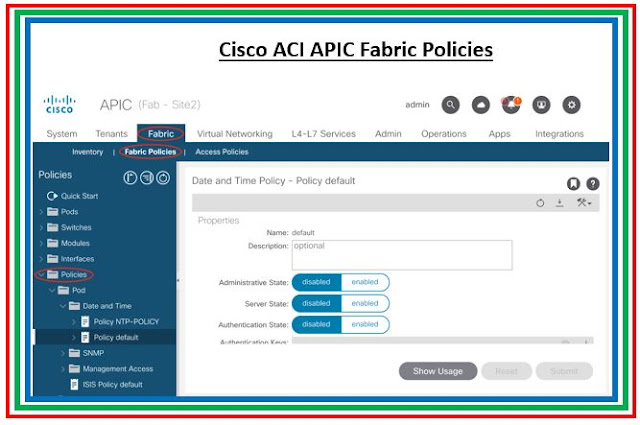
Task: Click the Reset button
Action: pyautogui.click(x=507, y=371)
